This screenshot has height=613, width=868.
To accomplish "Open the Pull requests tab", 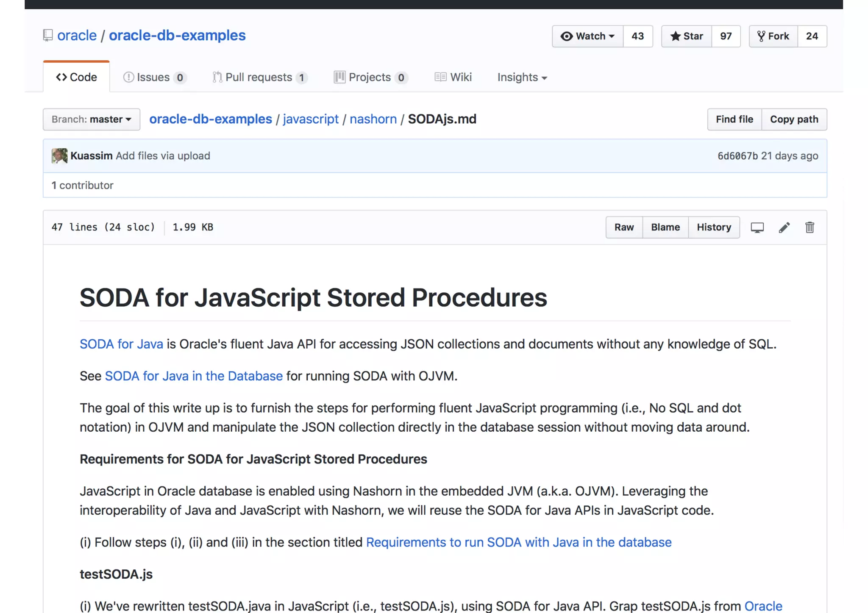I will click(x=259, y=77).
